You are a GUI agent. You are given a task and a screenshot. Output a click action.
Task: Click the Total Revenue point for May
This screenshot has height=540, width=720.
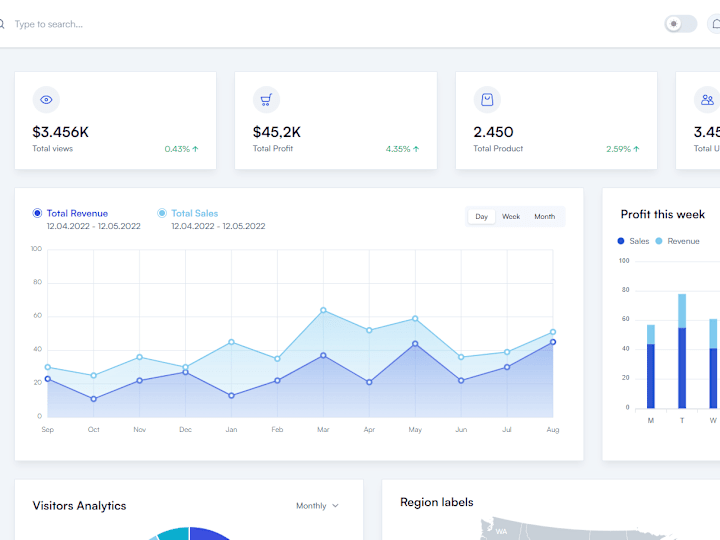pyautogui.click(x=415, y=344)
